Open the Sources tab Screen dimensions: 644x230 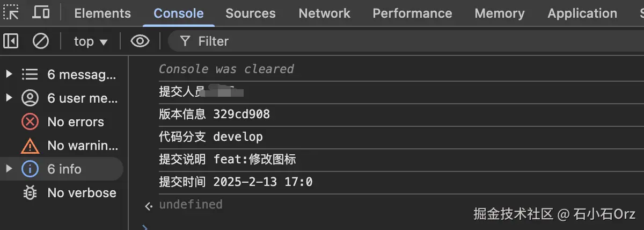coord(250,13)
